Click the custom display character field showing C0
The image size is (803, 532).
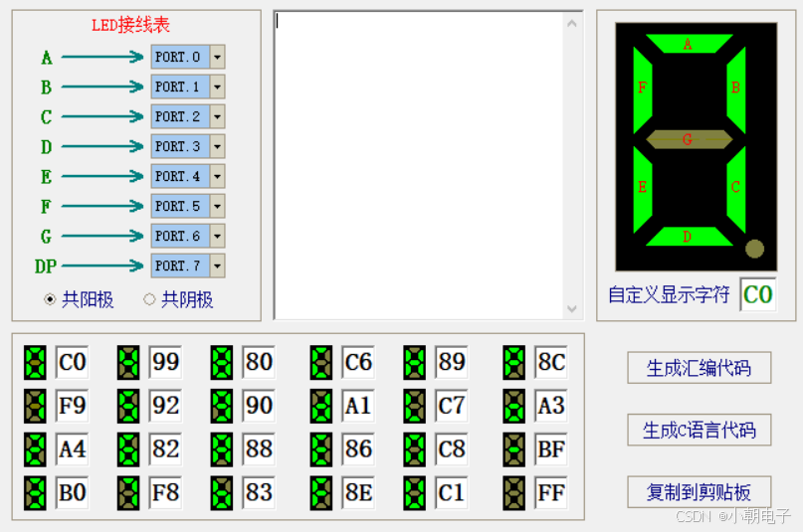coord(758,294)
